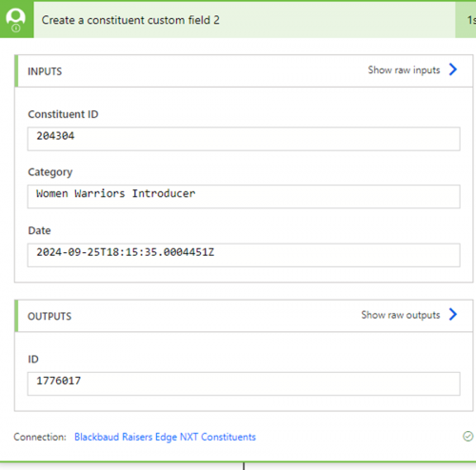The height and width of the screenshot is (470, 476).
Task: Click the Constituent ID field showing 204304
Action: (244, 139)
